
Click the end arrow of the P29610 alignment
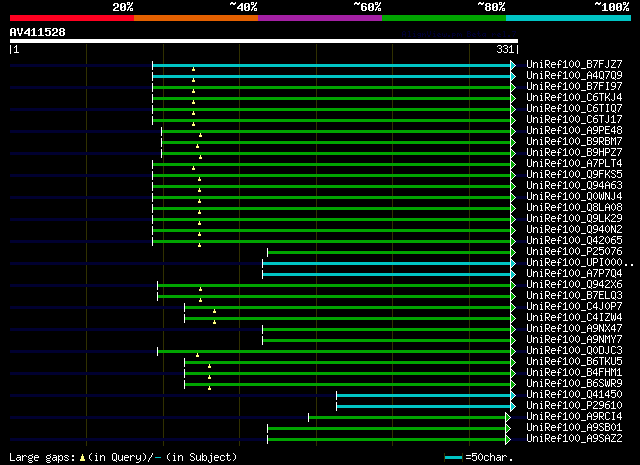513,406
